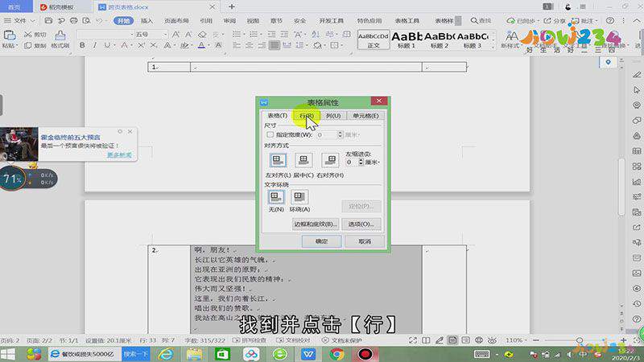Screen dimensions: 644x362
Task: Open the font size (五号) dropdown
Action: (x=165, y=35)
